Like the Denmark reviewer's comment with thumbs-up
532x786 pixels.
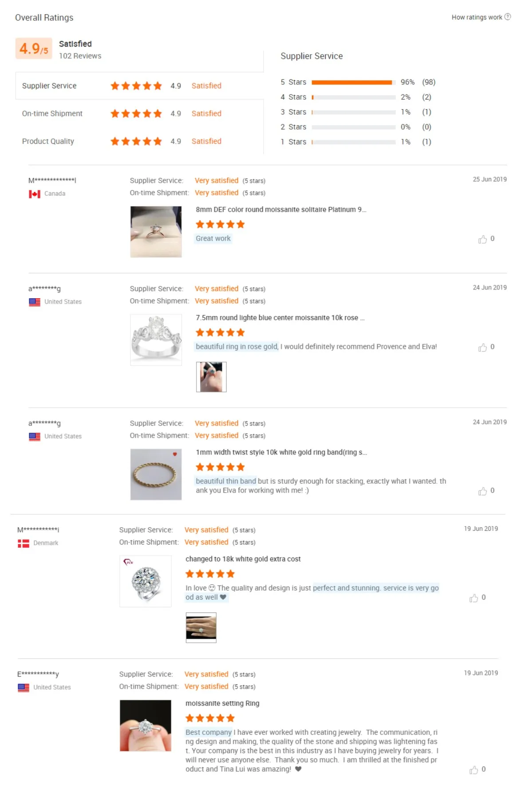473,598
